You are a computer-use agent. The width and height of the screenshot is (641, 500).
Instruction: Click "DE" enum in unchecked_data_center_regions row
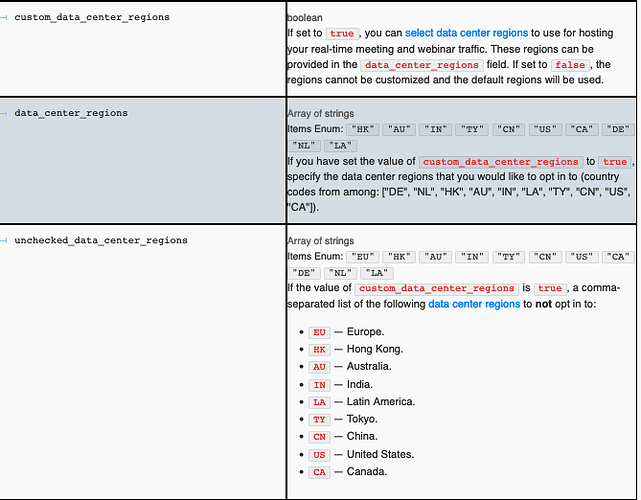point(304,273)
